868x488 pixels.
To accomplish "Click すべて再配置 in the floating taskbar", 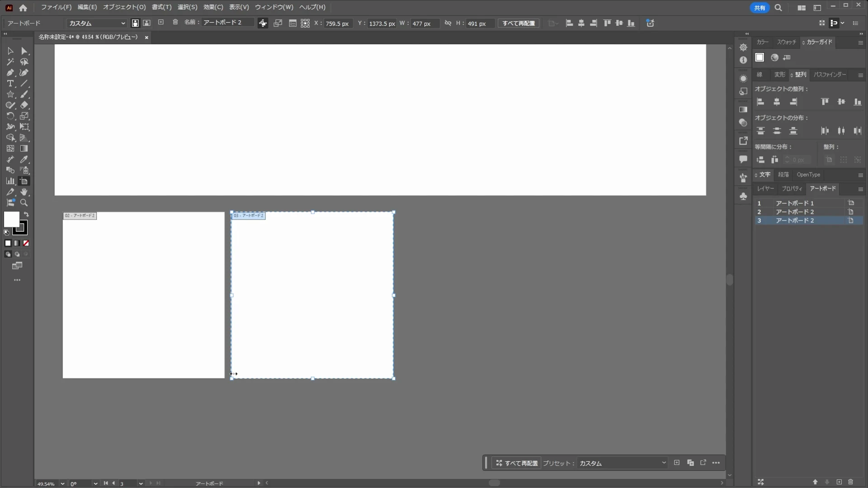I will 517,463.
